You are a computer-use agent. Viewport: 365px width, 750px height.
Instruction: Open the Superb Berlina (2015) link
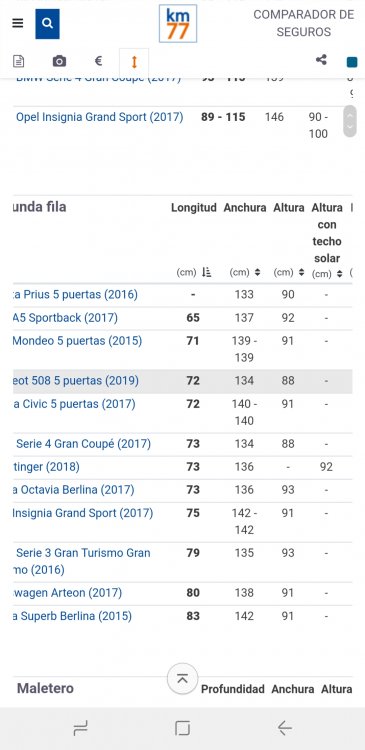pos(72,616)
